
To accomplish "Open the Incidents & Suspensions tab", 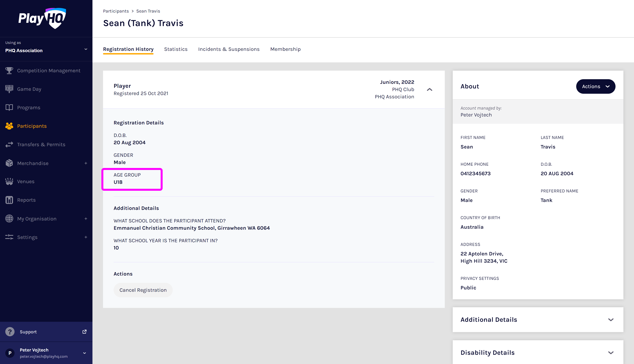I will (229, 49).
